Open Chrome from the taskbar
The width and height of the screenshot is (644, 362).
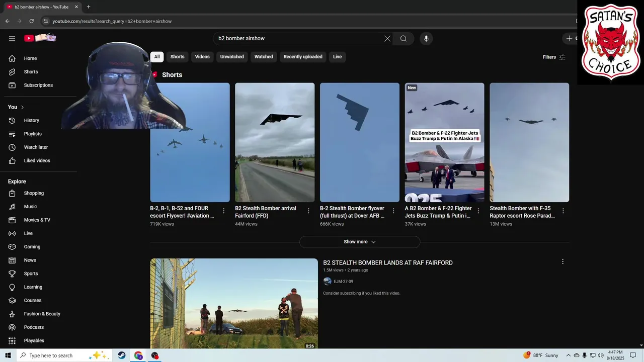tap(138, 355)
